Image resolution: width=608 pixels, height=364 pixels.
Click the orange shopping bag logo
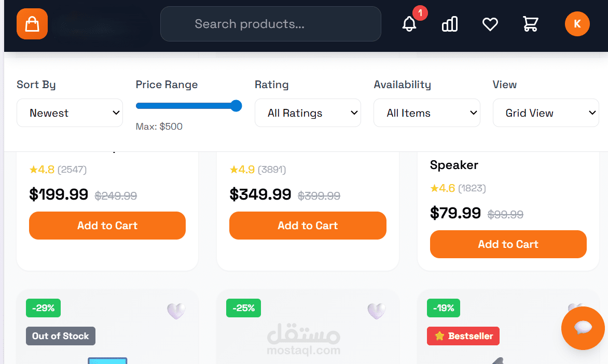32,24
